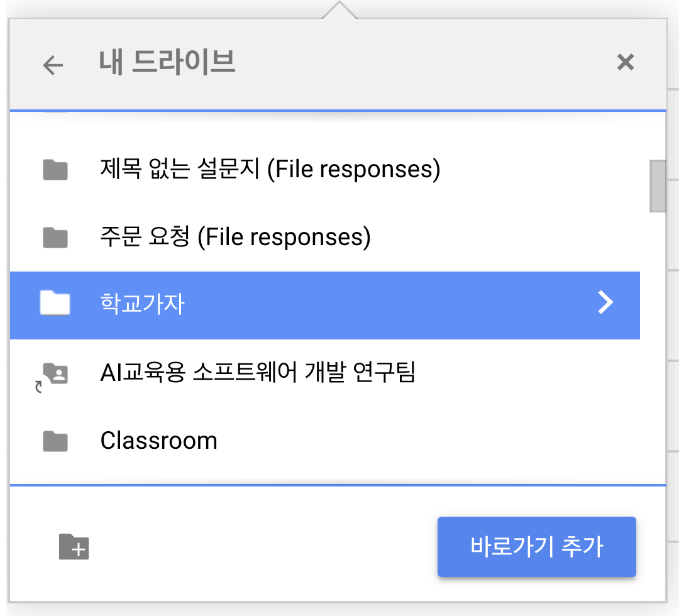The width and height of the screenshot is (679, 616).
Task: Select 제목 없는 설문지 (File responses) folder
Action: tap(325, 169)
